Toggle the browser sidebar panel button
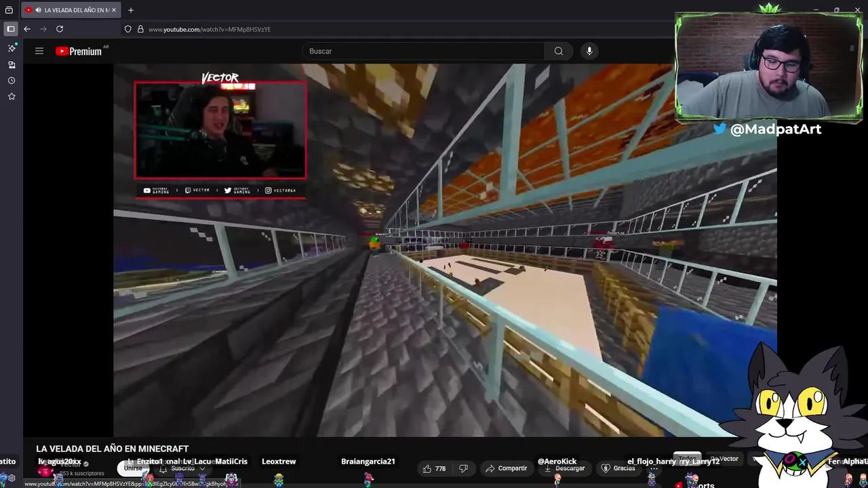The width and height of the screenshot is (868, 488). [x=10, y=29]
